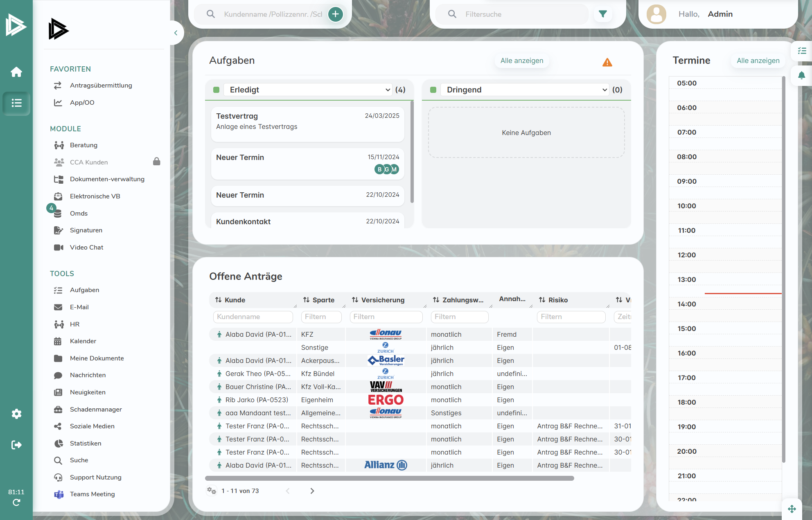Open Schadenmanager from the Tools menu

point(96,409)
